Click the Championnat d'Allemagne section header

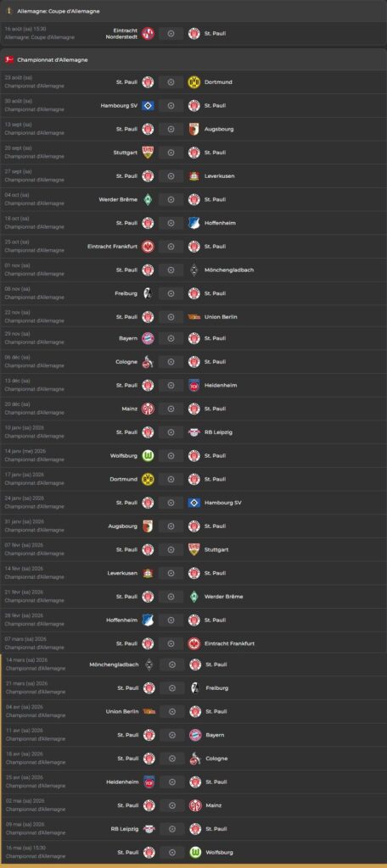193,60
